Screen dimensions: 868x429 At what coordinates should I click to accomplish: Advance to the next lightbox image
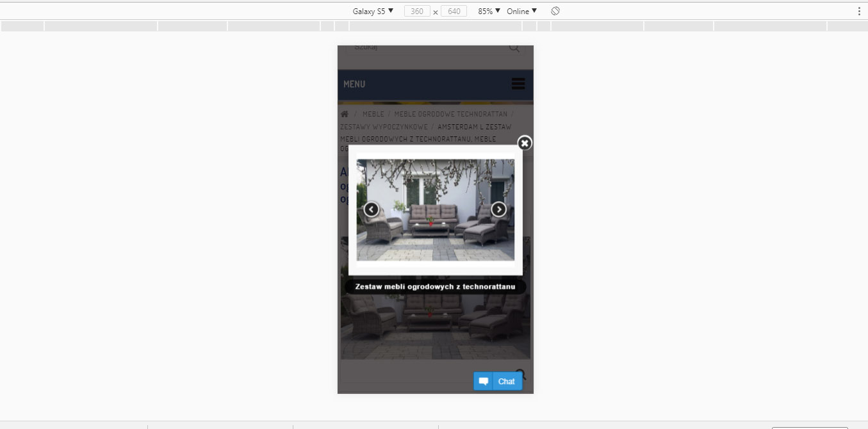pos(498,209)
